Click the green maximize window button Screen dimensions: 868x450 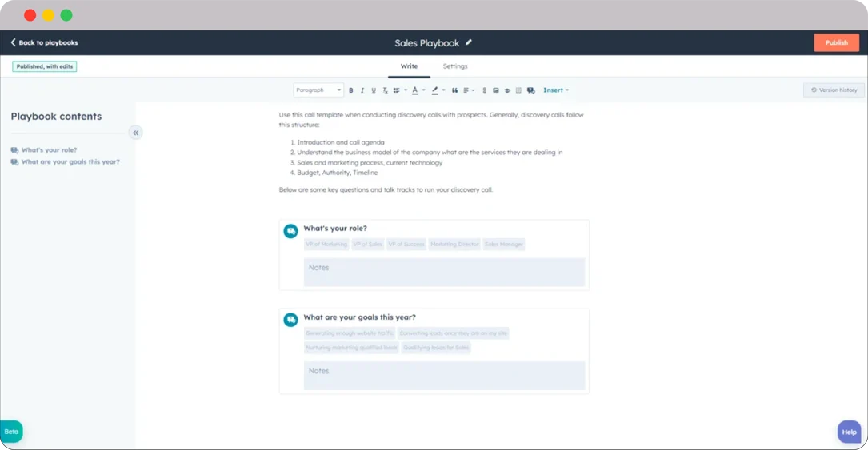coord(66,15)
